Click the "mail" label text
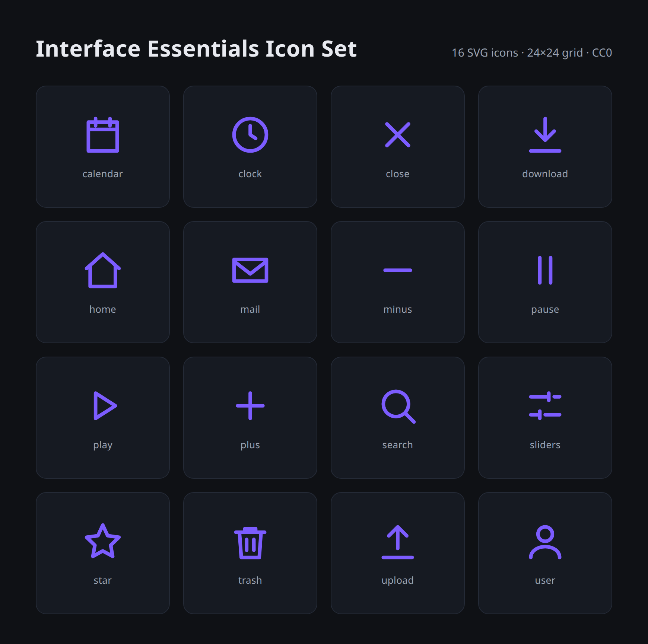Image resolution: width=648 pixels, height=644 pixels. (250, 309)
